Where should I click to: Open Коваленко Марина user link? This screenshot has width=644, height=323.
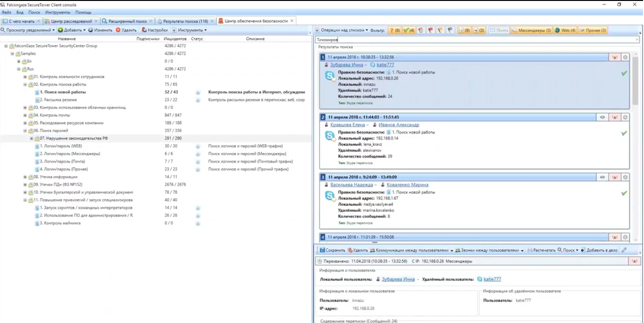407,185
